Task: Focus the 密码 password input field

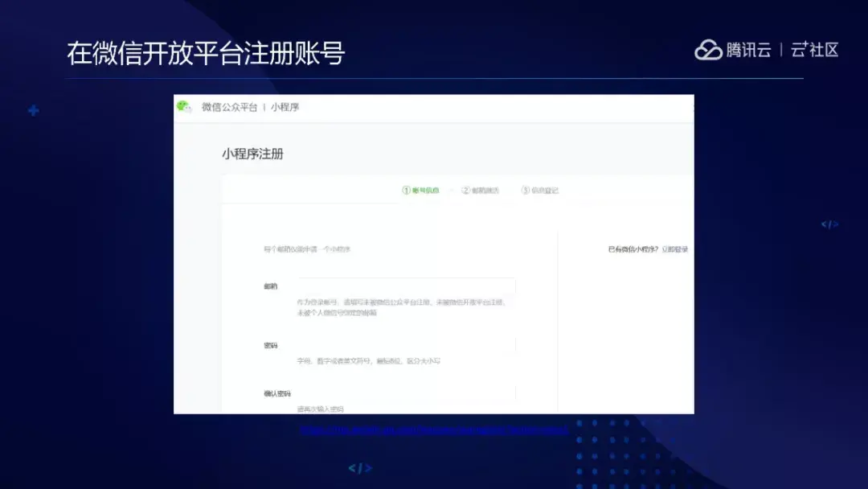Action: coord(407,345)
